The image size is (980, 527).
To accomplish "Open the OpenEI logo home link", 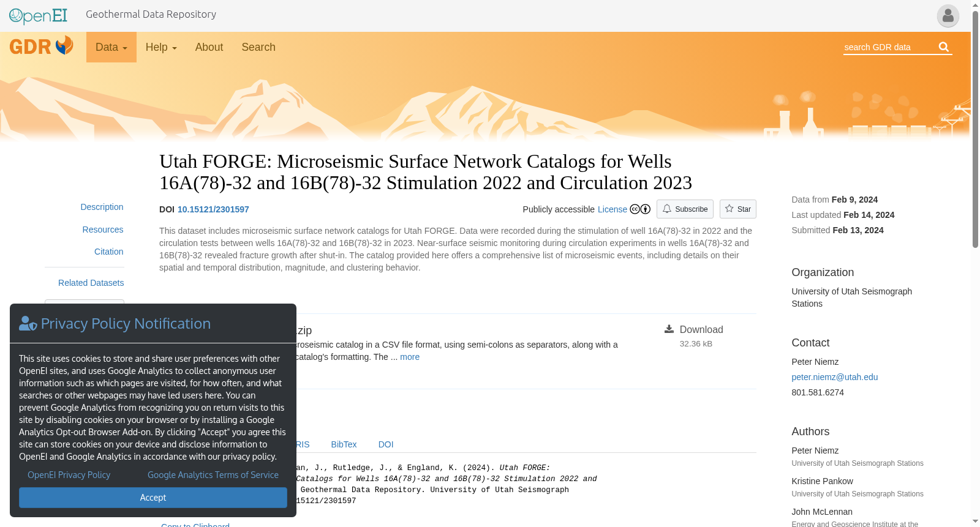I will point(38,15).
